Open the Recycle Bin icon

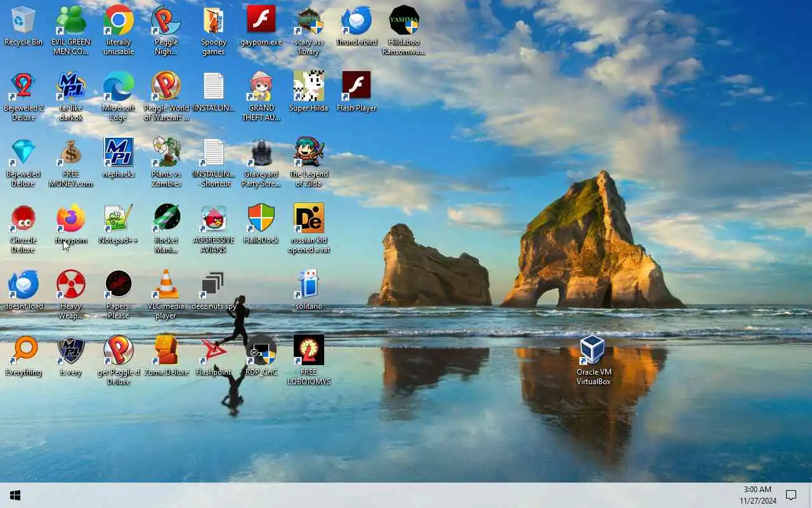coord(23,21)
